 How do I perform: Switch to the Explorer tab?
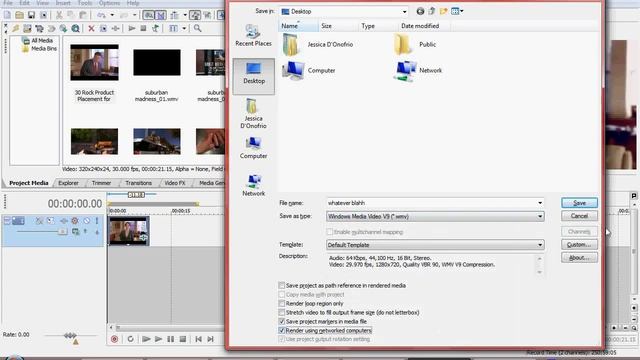tap(68, 183)
